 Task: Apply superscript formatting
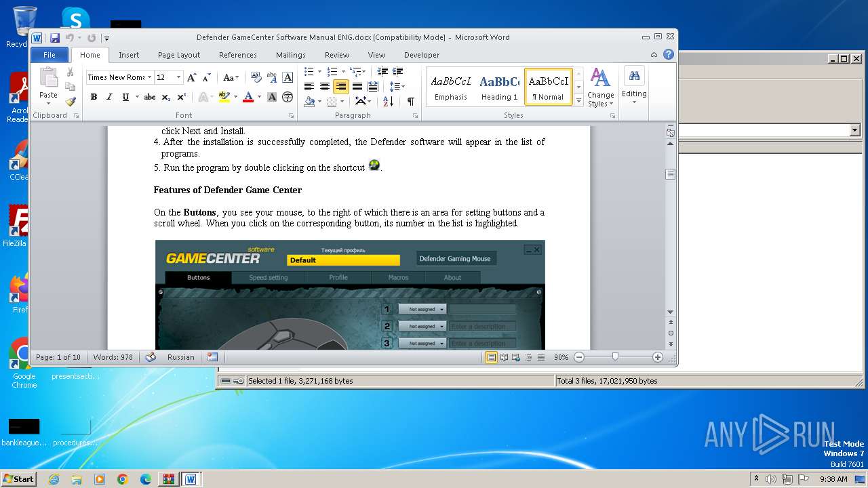tap(182, 97)
